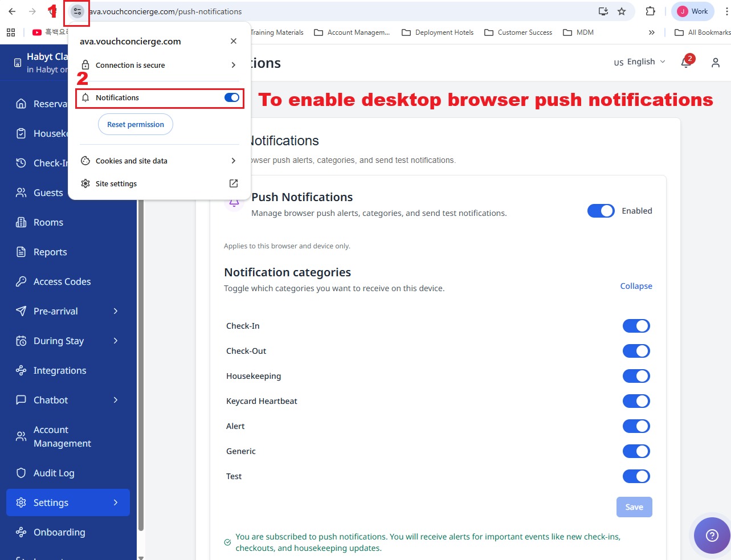The image size is (731, 560).
Task: Open the Integrations section
Action: [x=60, y=370]
